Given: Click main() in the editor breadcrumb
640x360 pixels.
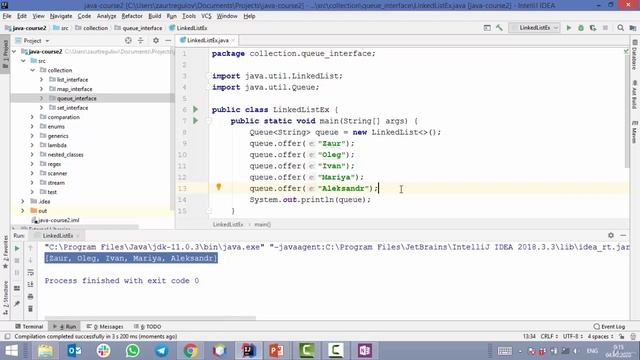Looking at the screenshot, I should click(x=262, y=224).
